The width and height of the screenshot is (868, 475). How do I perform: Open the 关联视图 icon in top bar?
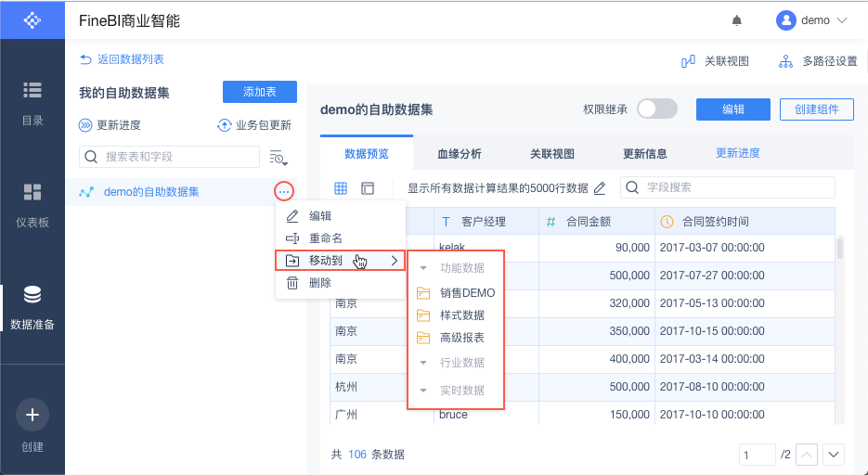[x=689, y=61]
